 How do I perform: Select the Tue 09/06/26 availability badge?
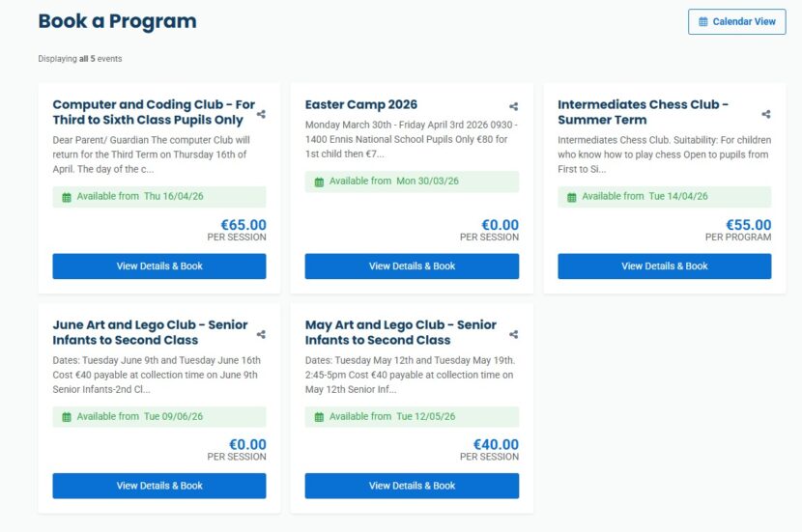(x=159, y=417)
